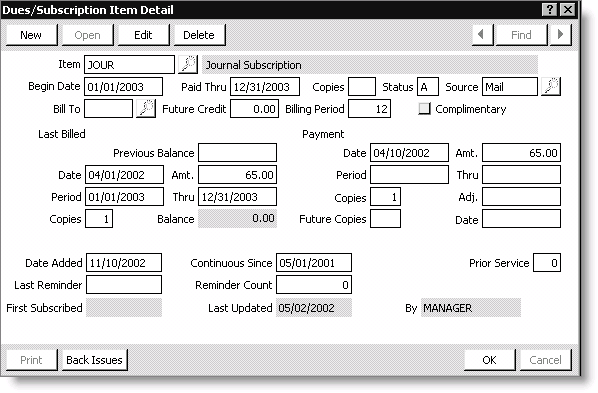Select the Reminder Count field
This screenshot has width=598, height=393.
coord(314,285)
